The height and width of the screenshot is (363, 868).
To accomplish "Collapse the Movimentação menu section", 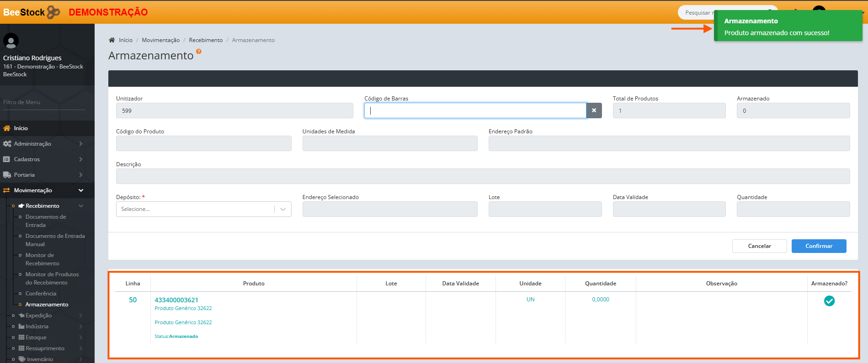I will coord(81,190).
